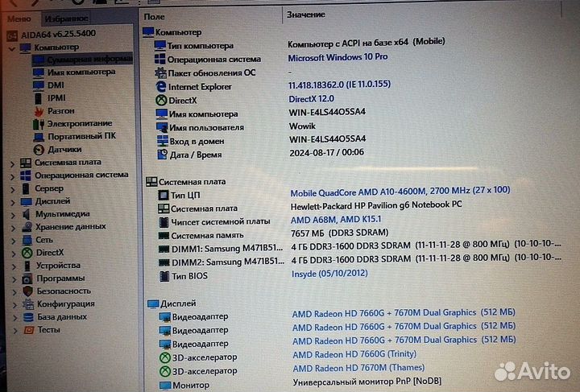This screenshot has width=580, height=392.
Task: Open the AMD Radeon HD 7660G (Trinity) link
Action: coord(354,354)
